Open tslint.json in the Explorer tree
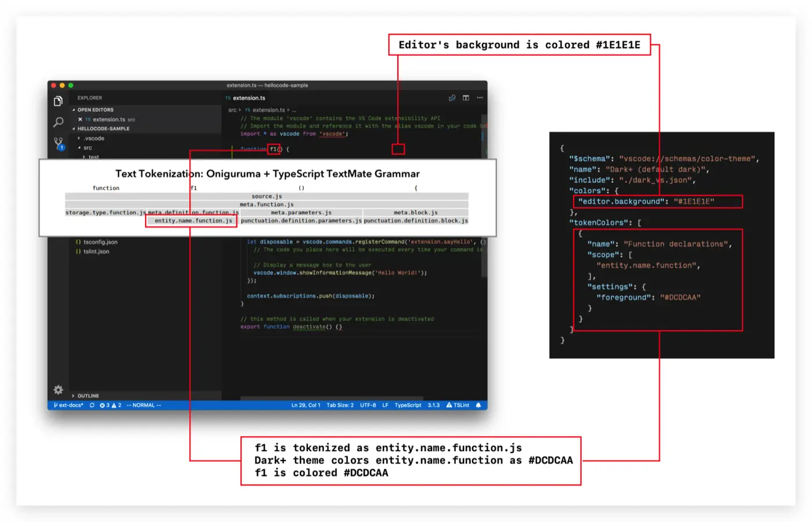The image size is (812, 522). click(x=92, y=252)
